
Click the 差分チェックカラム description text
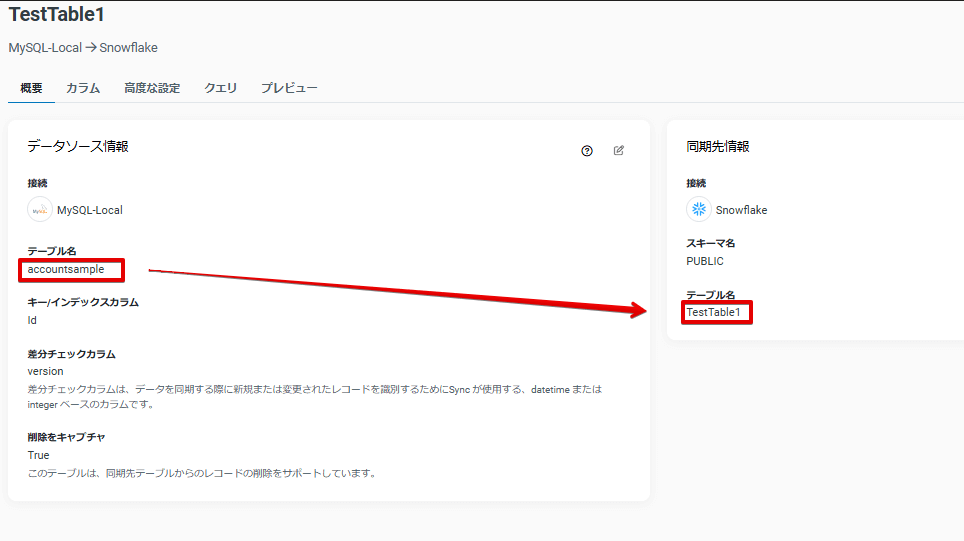click(x=315, y=397)
